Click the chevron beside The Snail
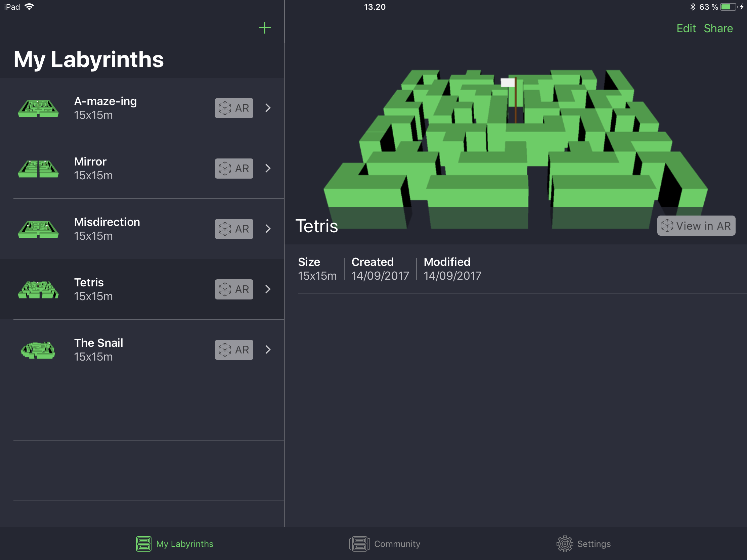 268,350
